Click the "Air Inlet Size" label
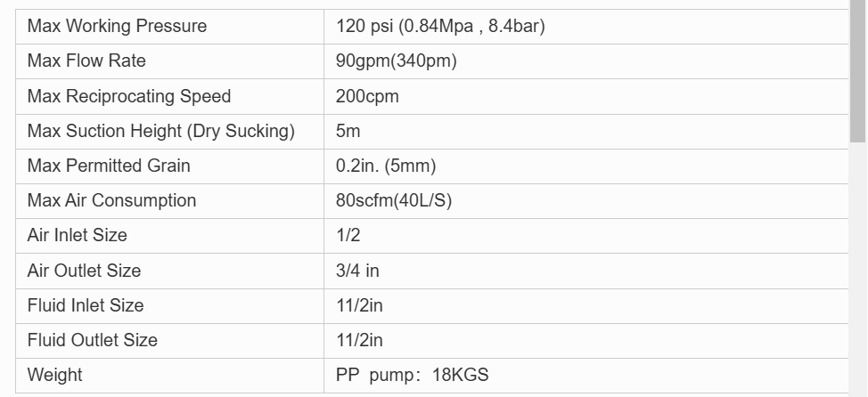This screenshot has width=868, height=397. [x=78, y=235]
